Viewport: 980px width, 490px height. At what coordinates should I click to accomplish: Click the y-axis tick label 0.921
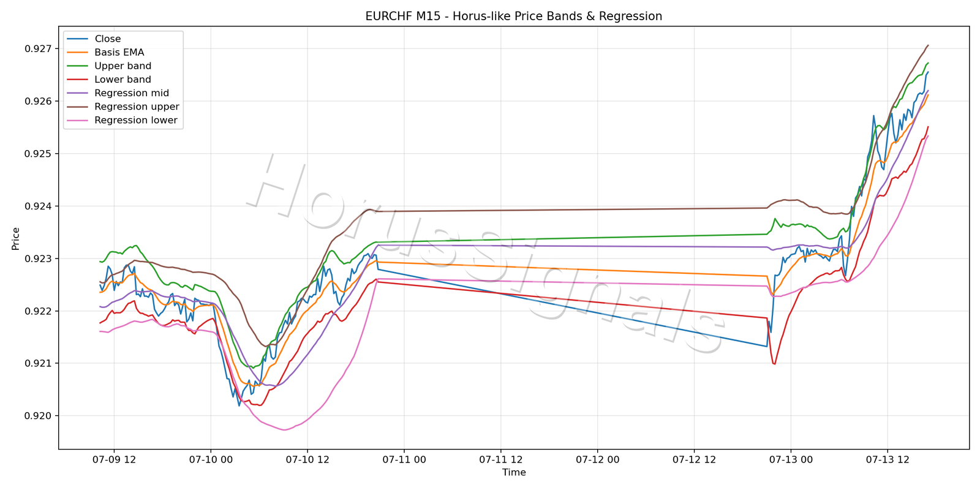coord(38,363)
